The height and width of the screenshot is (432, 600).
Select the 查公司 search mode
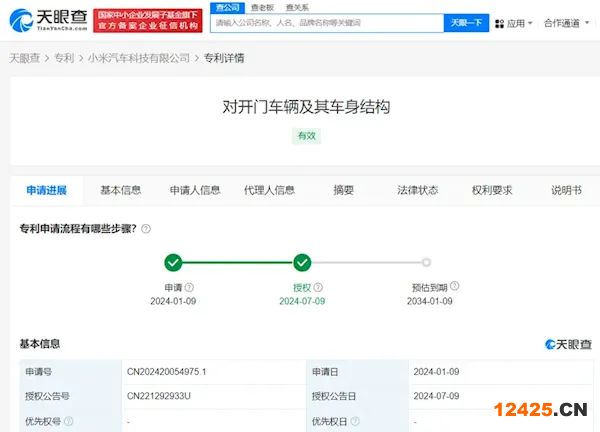[x=227, y=7]
